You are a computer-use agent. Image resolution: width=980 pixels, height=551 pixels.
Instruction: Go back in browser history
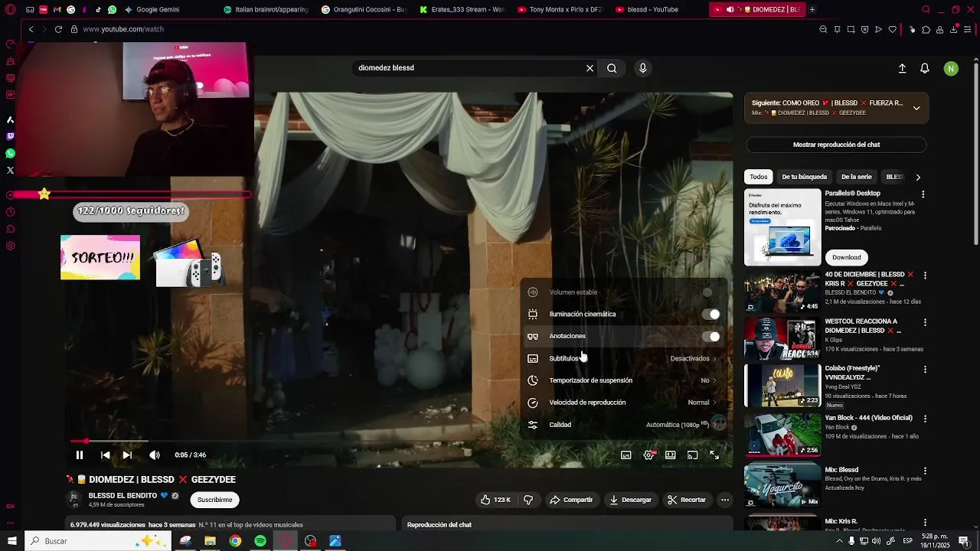tap(31, 29)
